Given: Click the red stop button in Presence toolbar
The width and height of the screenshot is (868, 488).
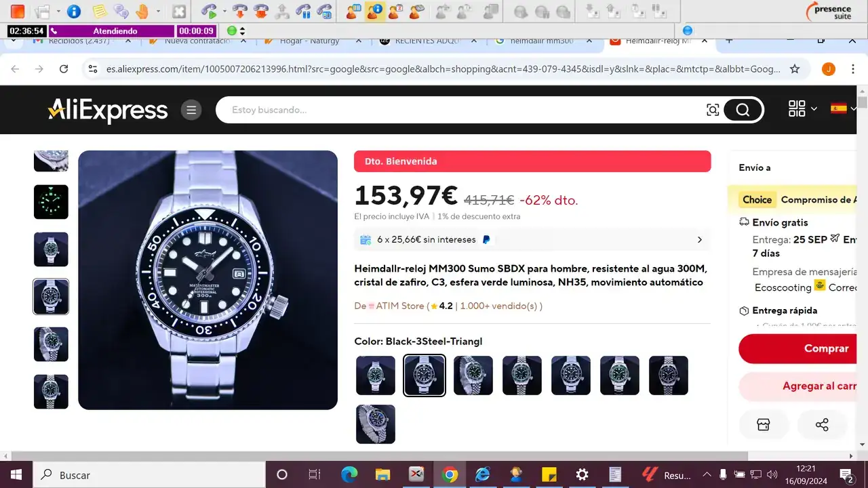Looking at the screenshot, I should (x=17, y=12).
